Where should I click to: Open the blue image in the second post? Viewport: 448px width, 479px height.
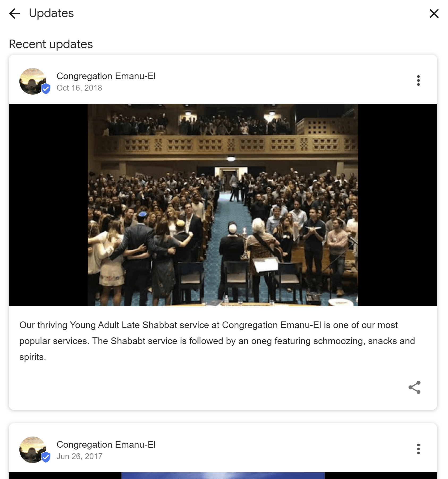[223, 476]
